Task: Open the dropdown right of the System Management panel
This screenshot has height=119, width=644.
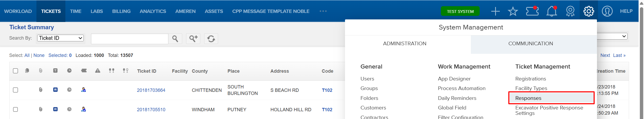Action: click(x=613, y=36)
